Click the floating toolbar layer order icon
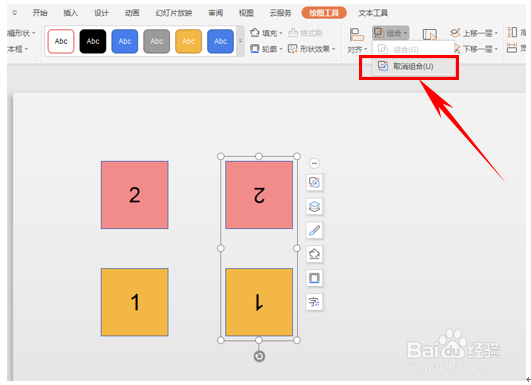531x385 pixels. 314,206
